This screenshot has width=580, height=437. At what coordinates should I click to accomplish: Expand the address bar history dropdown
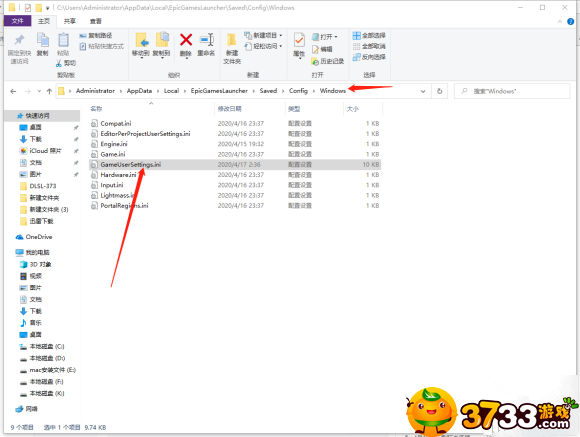423,91
